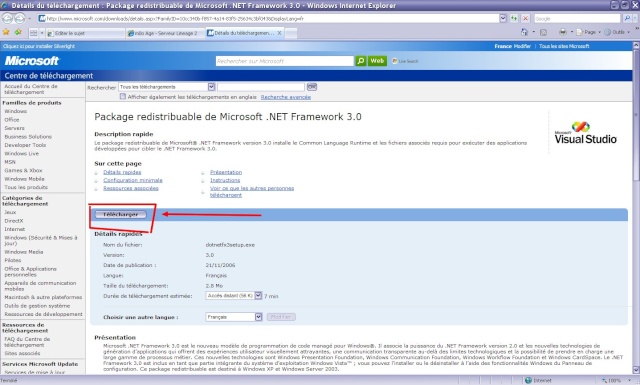Open the DirectX category link
This screenshot has height=385, width=640.
[x=13, y=220]
